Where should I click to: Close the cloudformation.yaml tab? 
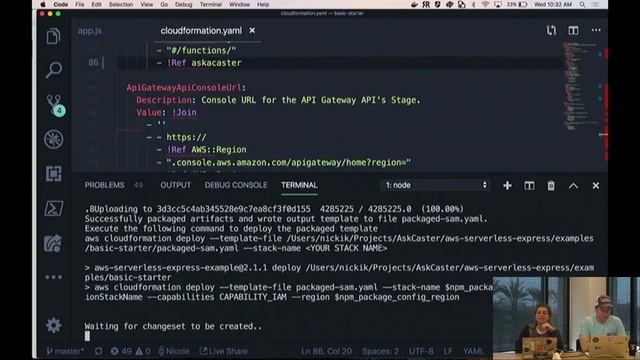[252, 31]
